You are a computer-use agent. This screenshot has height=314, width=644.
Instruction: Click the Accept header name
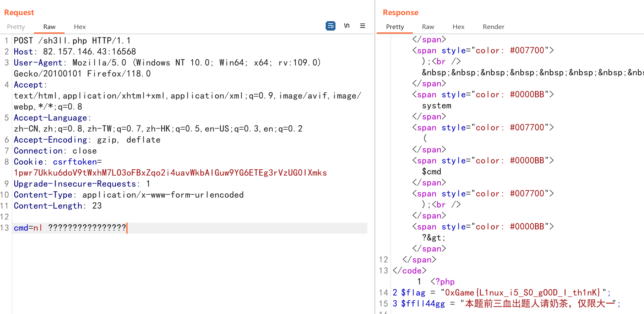click(x=28, y=85)
